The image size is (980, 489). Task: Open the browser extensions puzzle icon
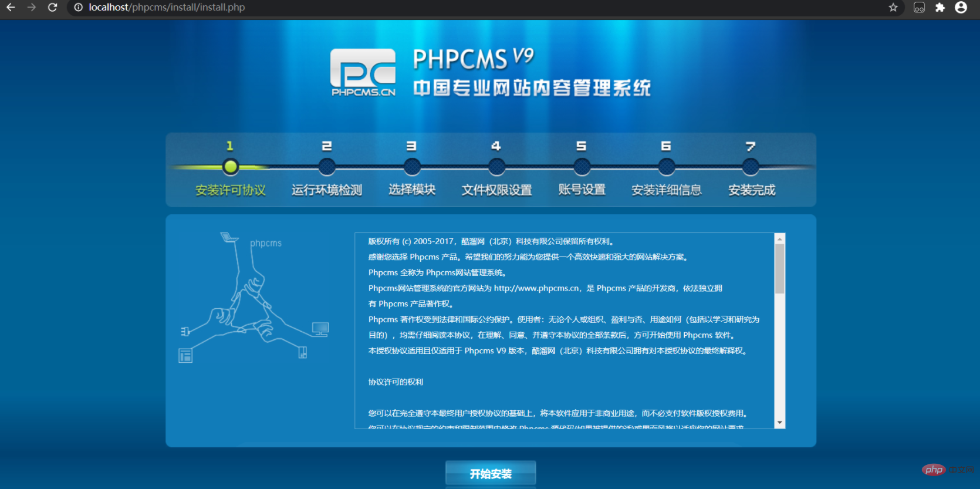(x=940, y=8)
